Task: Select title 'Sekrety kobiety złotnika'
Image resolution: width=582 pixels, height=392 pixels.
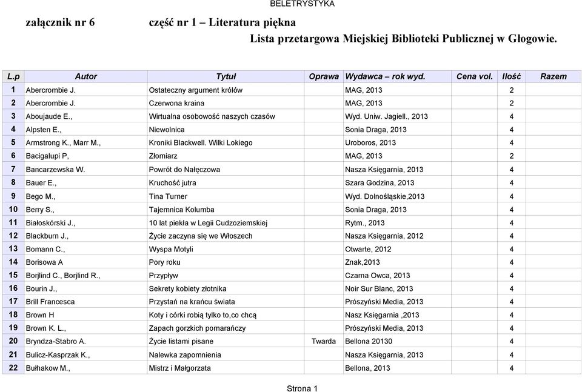Action: [187, 288]
